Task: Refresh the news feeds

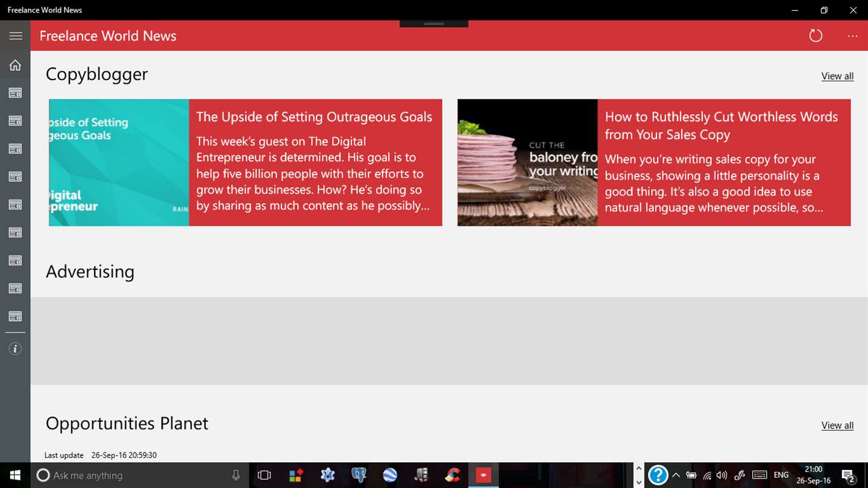Action: 816,36
